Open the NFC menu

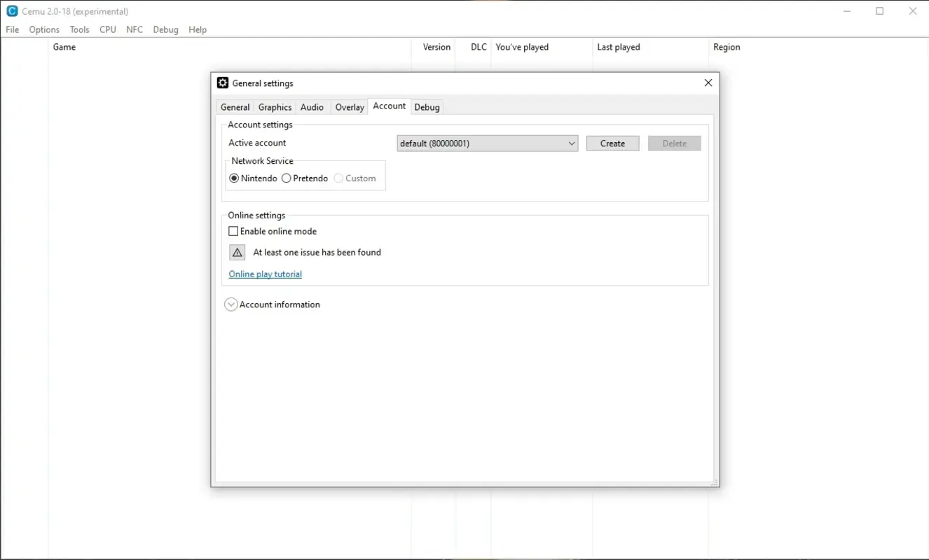point(135,29)
